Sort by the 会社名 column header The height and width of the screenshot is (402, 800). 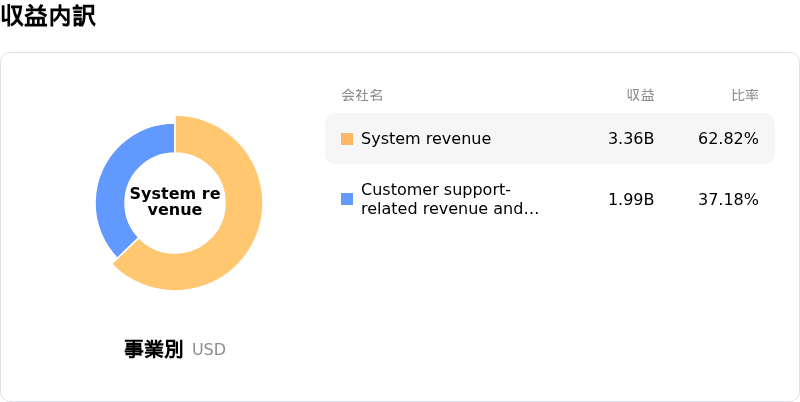362,96
